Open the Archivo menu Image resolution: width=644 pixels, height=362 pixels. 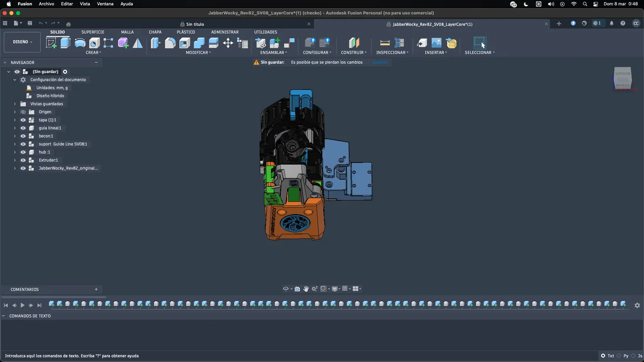tap(46, 4)
